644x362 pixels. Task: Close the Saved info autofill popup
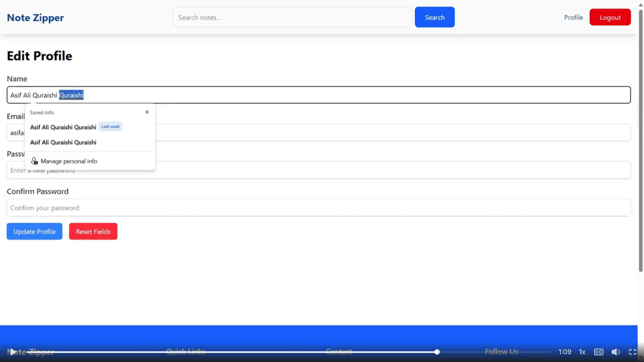tap(147, 112)
